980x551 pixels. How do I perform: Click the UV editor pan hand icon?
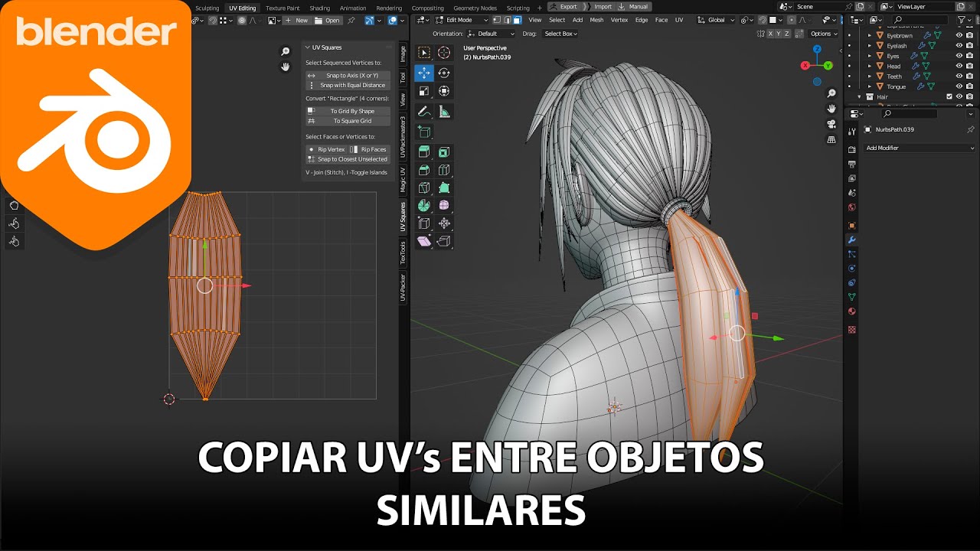click(286, 67)
